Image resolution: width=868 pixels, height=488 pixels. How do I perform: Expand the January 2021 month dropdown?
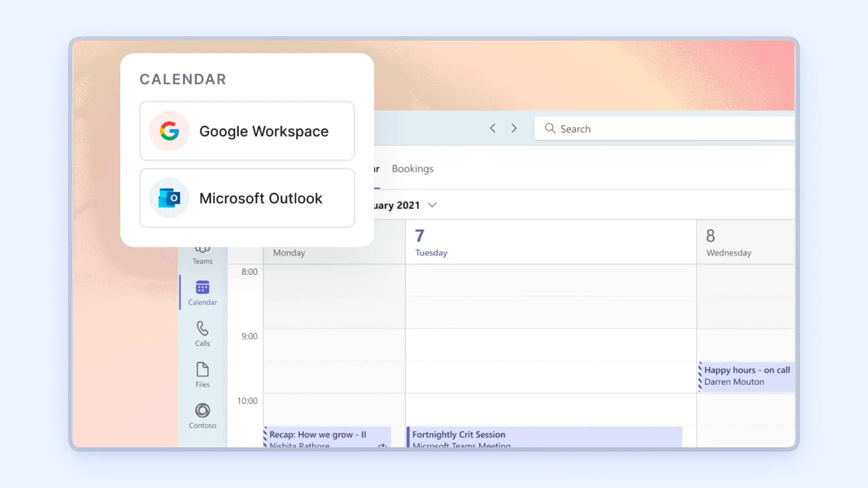click(x=432, y=205)
